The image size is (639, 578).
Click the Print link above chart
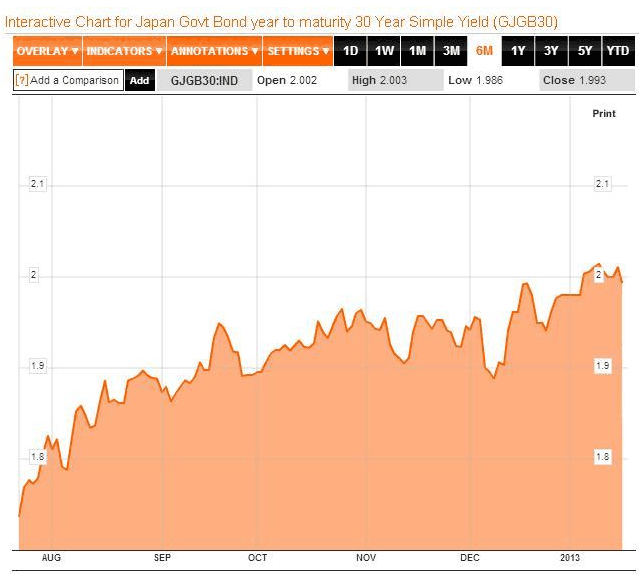coord(604,114)
